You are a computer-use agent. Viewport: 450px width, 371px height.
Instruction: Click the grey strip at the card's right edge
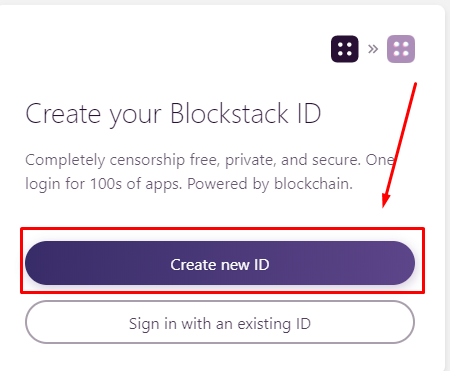click(x=448, y=187)
